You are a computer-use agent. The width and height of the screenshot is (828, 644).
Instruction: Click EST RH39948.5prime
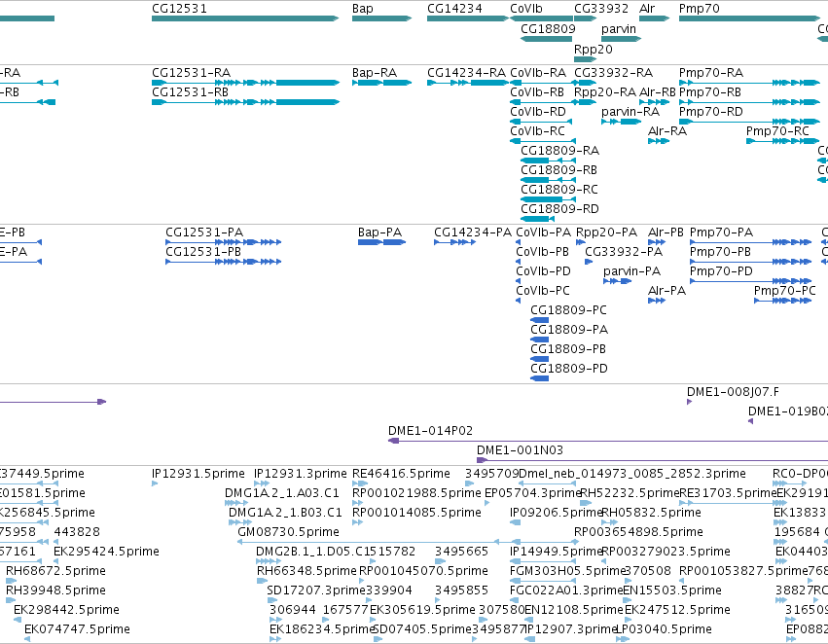pos(55,591)
